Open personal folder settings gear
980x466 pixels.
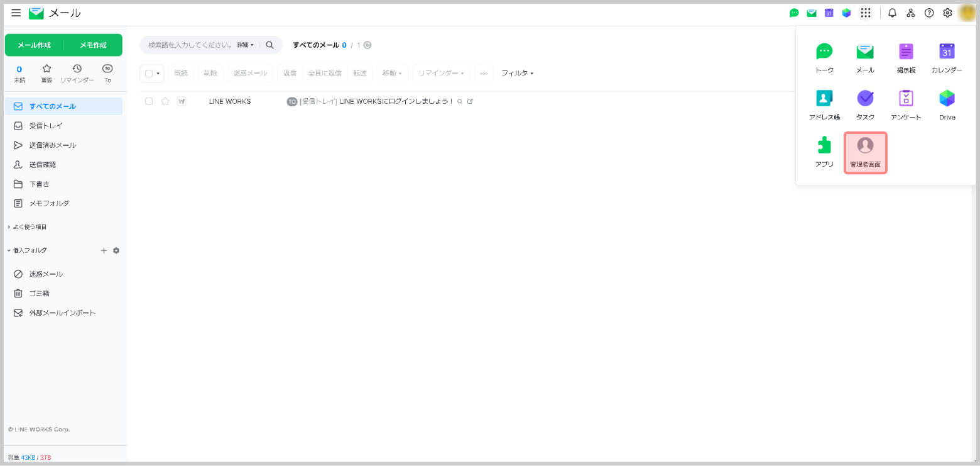[116, 250]
